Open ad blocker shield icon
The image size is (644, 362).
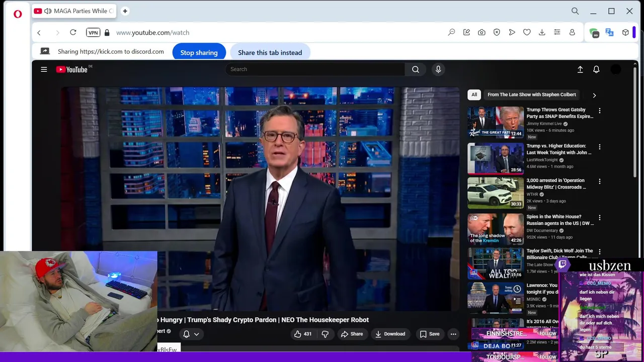coord(497,32)
